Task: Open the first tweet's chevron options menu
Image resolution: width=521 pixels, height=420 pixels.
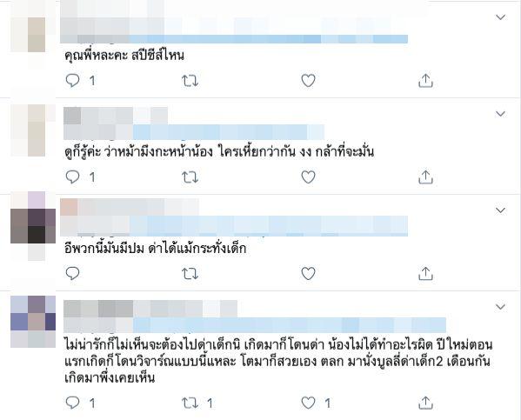Action: tap(500, 17)
